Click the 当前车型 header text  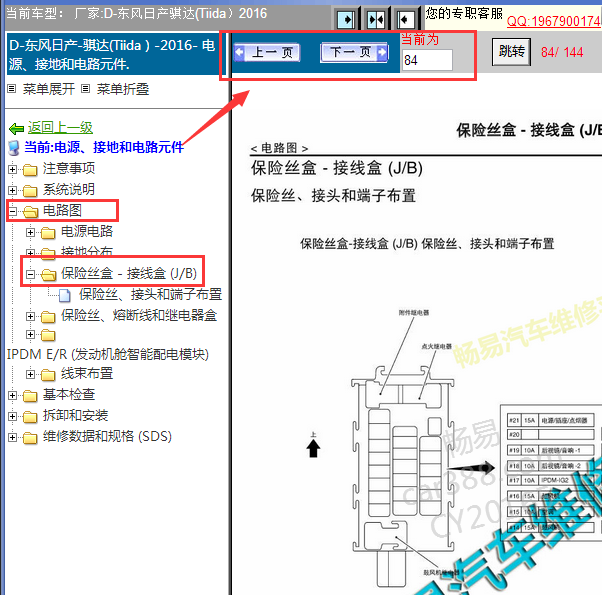(137, 14)
